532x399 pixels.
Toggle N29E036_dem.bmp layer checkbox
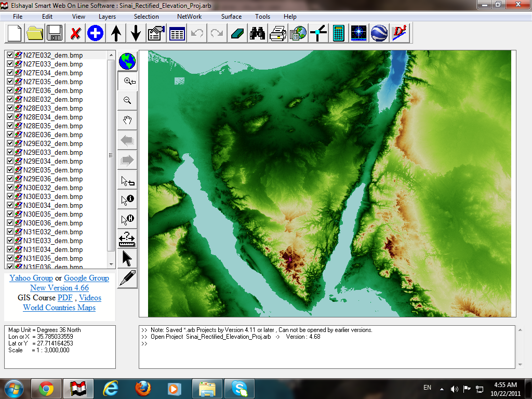tap(10, 179)
